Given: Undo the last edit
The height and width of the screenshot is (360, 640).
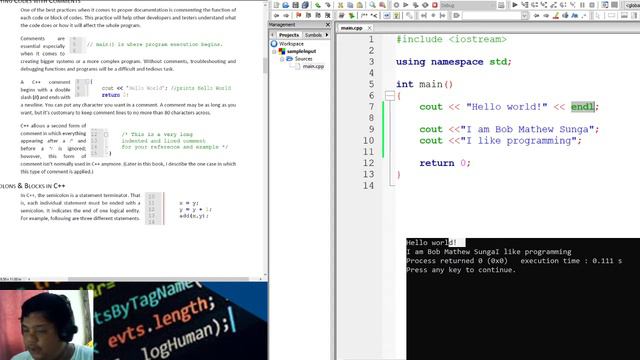Looking at the screenshot, I should (318, 5).
